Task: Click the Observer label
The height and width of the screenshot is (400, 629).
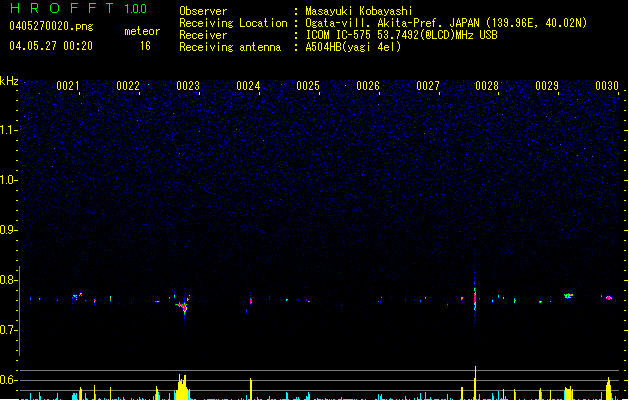Action: pos(203,11)
